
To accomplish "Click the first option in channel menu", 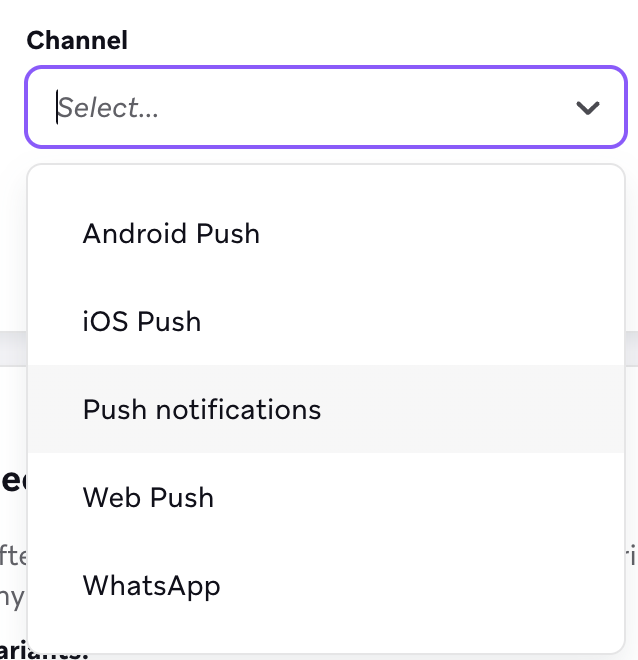I will point(171,234).
